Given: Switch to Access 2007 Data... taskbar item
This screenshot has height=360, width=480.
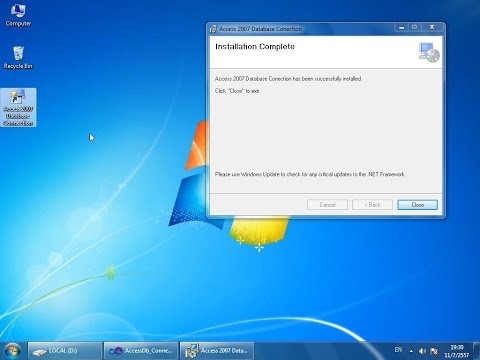Looking at the screenshot, I should click(x=217, y=351).
